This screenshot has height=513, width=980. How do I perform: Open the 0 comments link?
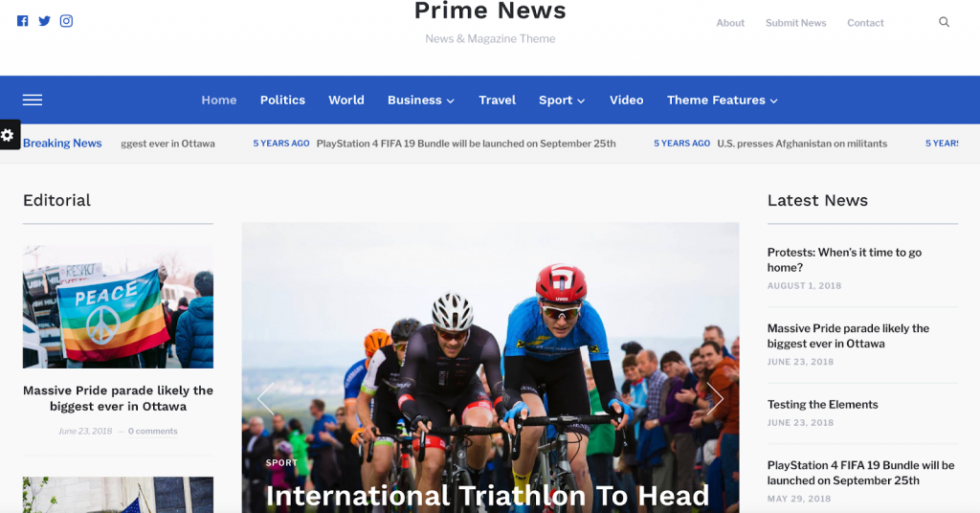point(152,431)
